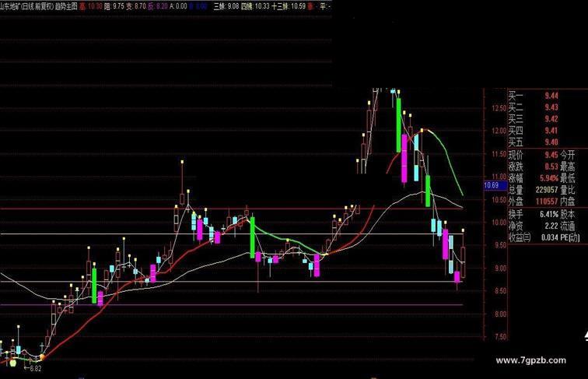Click the 涨幅 value 5.94%

549,178
